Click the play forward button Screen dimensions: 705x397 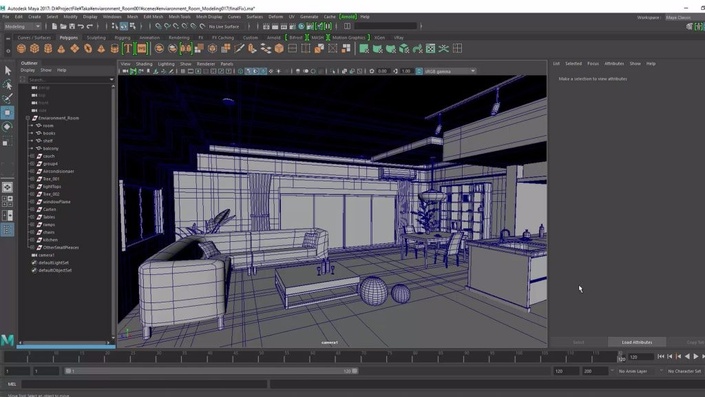click(x=696, y=357)
